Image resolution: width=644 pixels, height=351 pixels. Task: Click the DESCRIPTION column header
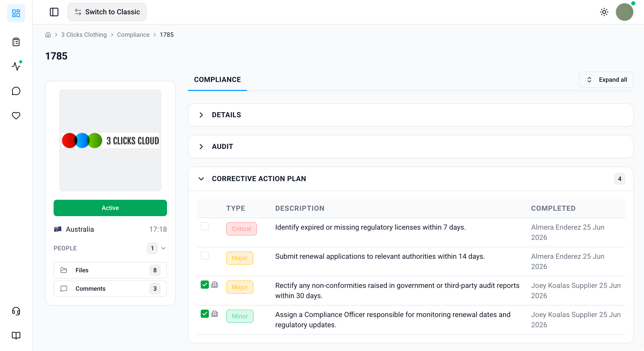300,208
